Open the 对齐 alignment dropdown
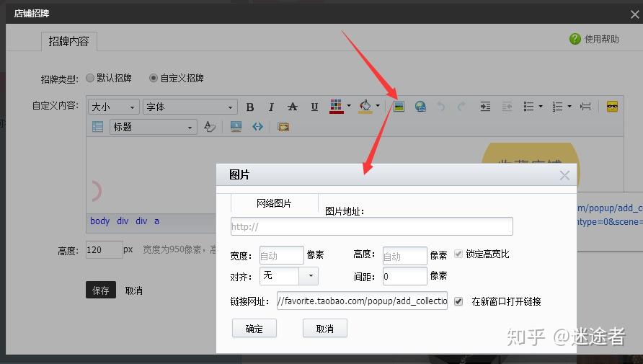The width and height of the screenshot is (643, 364). tap(288, 275)
